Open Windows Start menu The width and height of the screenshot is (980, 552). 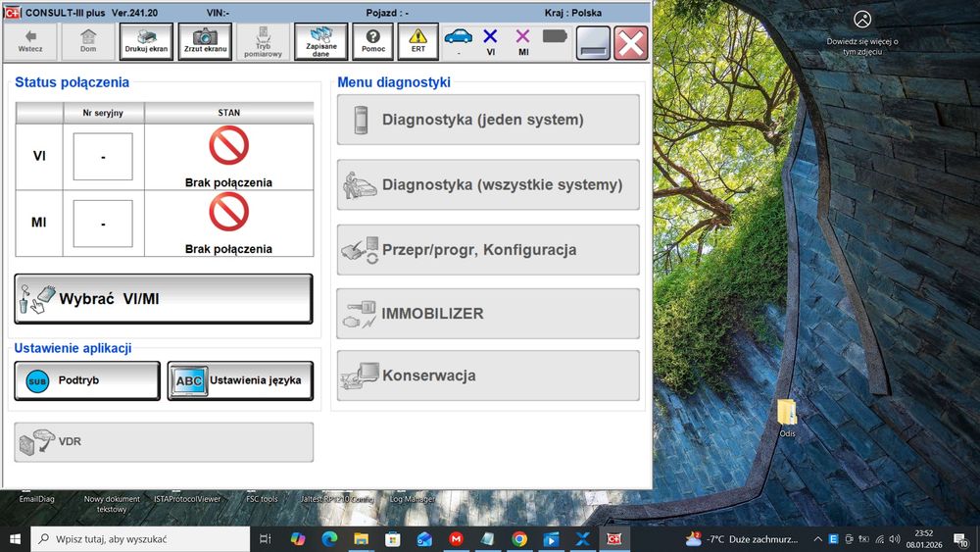point(15,539)
